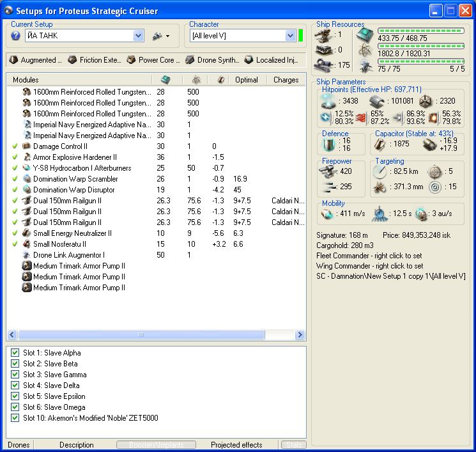Viewport: 476px width, 452px height.
Task: Click the powergrid usage bar 1802.8 / 1820.31
Action: coord(421,46)
